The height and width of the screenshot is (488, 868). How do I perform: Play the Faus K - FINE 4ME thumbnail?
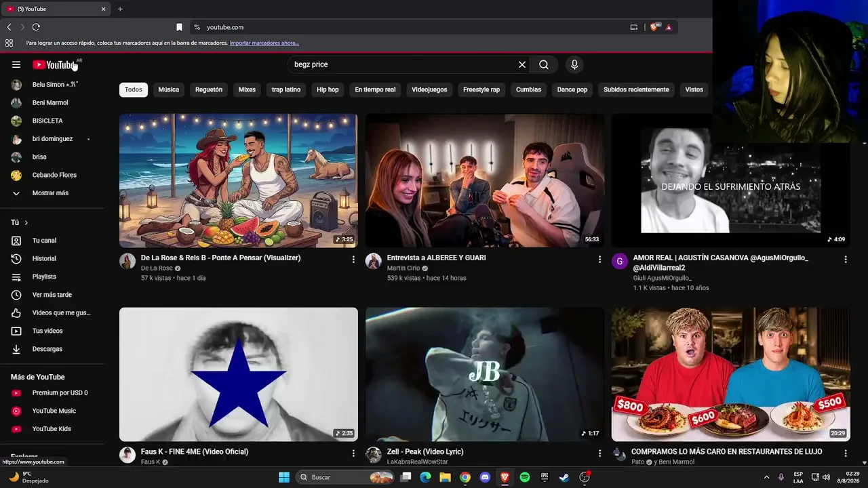239,374
